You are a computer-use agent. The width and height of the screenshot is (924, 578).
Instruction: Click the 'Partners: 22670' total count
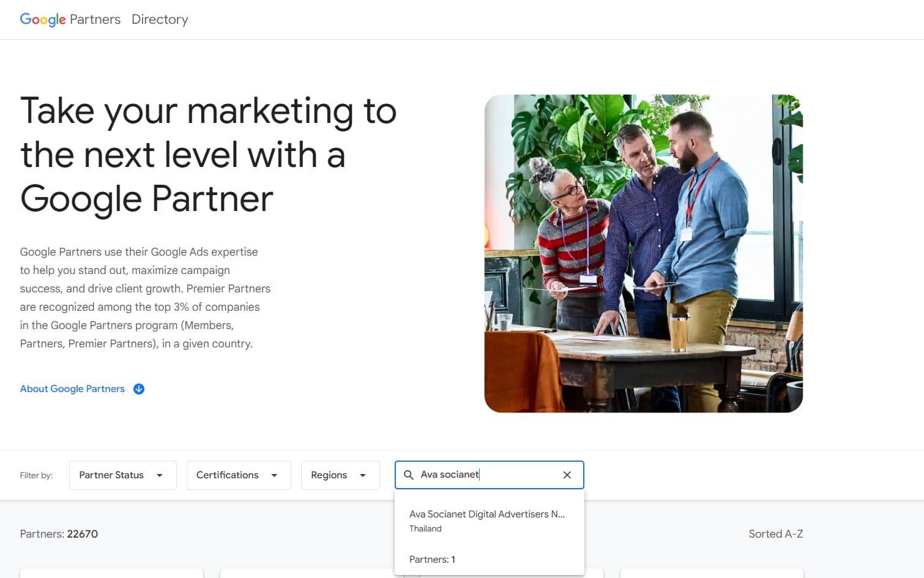coord(59,534)
